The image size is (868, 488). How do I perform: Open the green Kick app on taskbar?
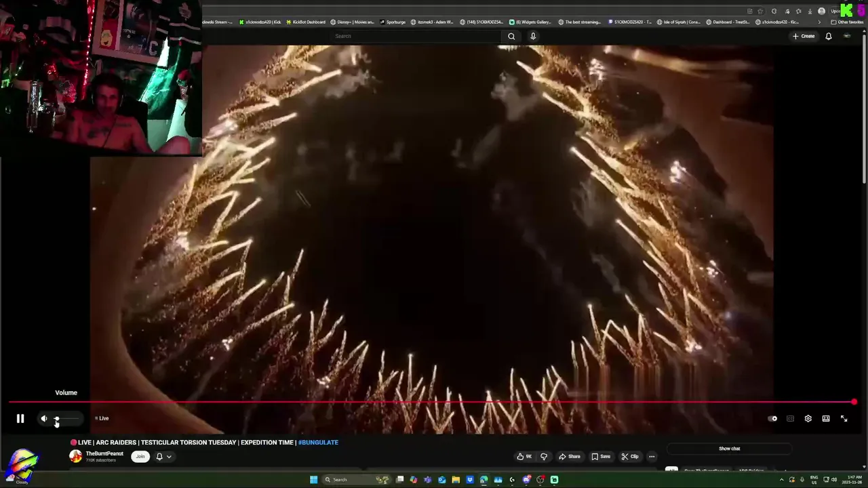click(554, 480)
